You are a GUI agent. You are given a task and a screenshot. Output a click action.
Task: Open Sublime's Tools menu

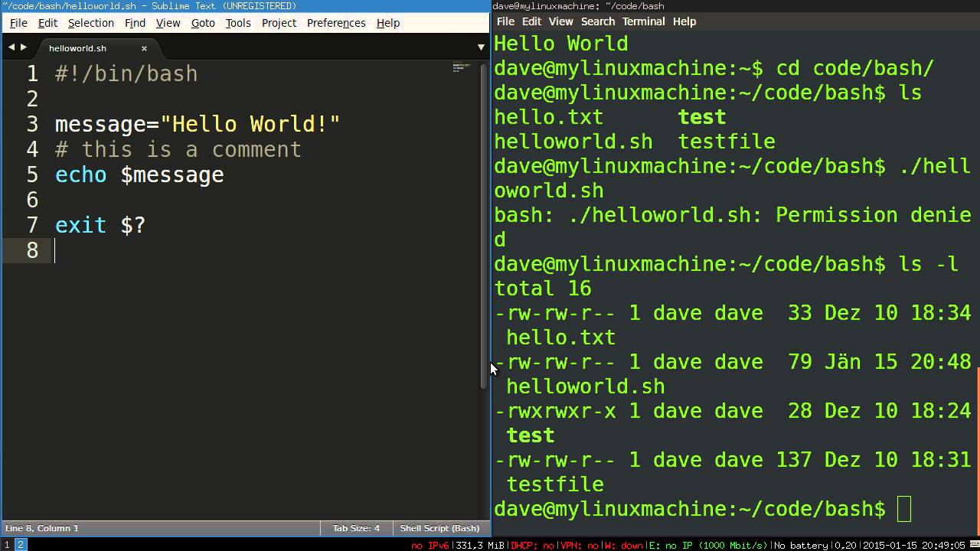(238, 23)
